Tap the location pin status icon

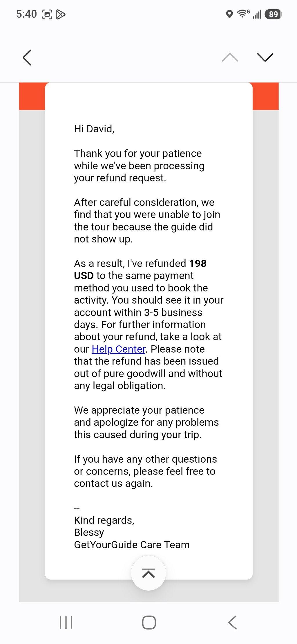point(229,14)
